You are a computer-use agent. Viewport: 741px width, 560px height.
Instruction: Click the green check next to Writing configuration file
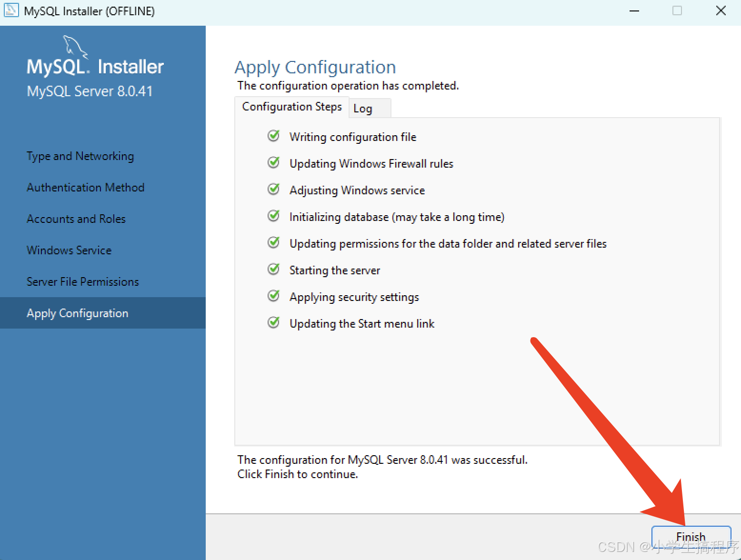coord(274,136)
